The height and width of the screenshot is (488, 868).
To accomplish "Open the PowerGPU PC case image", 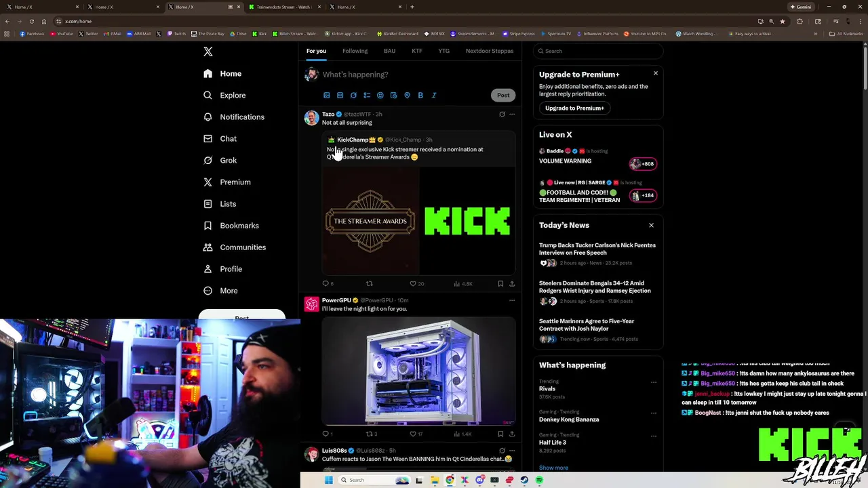I will tap(418, 371).
